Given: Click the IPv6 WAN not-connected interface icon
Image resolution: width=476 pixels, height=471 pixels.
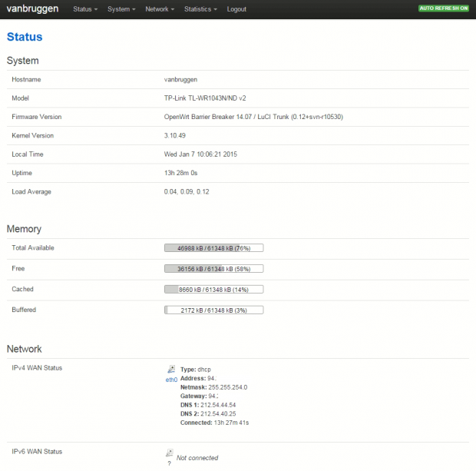Looking at the screenshot, I should (170, 453).
